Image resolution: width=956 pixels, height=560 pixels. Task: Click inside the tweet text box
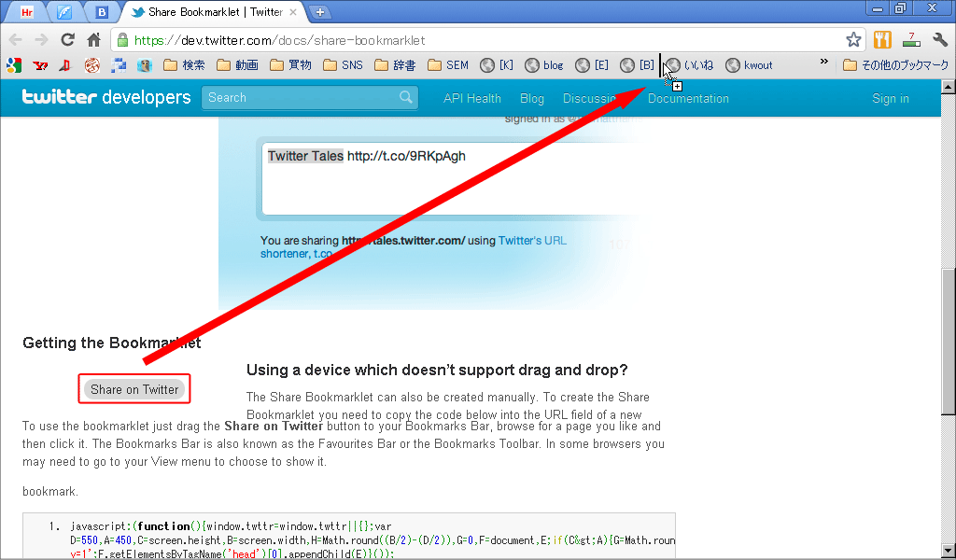451,179
